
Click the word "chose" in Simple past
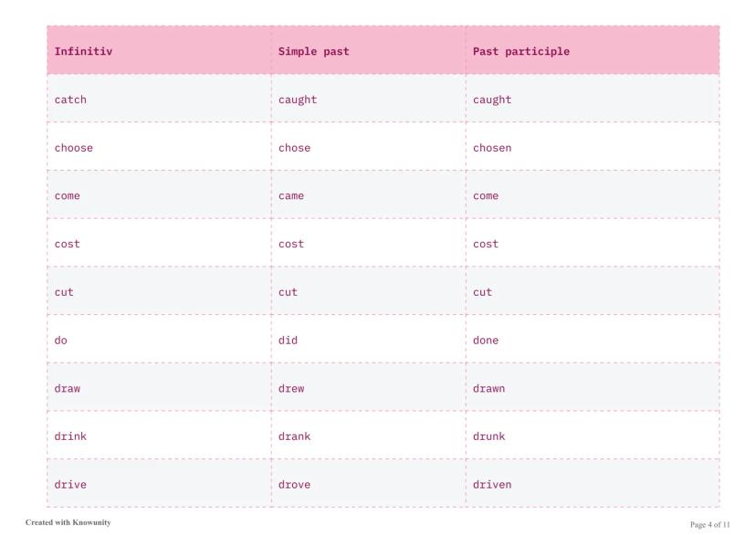click(294, 148)
